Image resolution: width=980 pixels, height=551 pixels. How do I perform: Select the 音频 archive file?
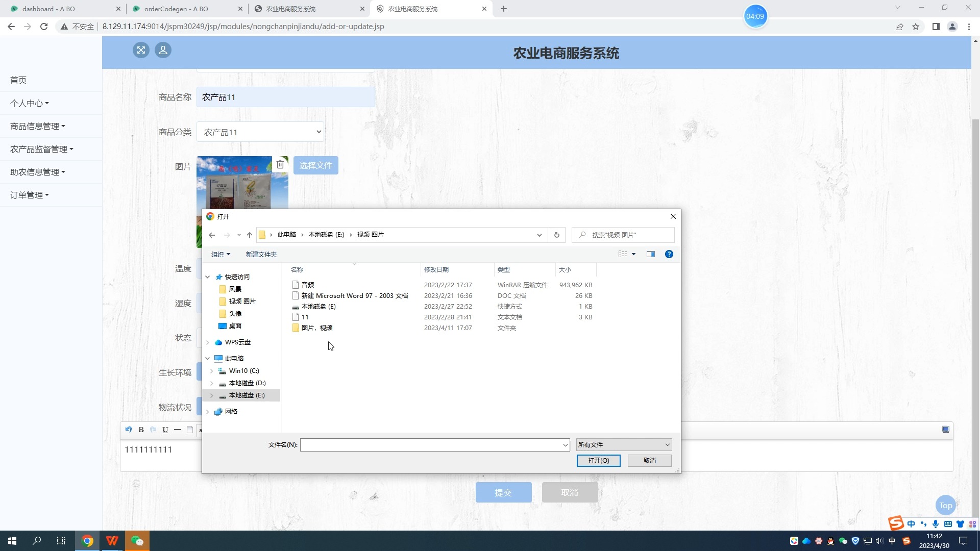point(308,285)
